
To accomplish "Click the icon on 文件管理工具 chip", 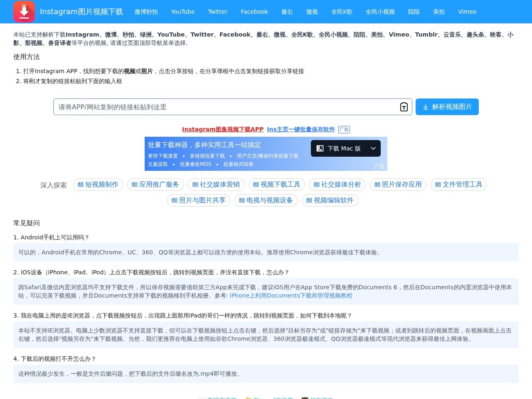I will tap(438, 185).
